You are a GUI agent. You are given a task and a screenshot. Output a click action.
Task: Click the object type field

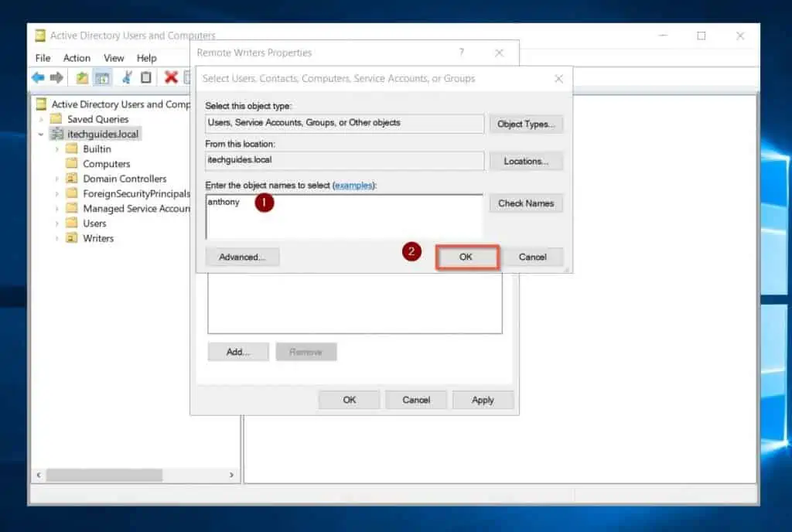click(344, 123)
